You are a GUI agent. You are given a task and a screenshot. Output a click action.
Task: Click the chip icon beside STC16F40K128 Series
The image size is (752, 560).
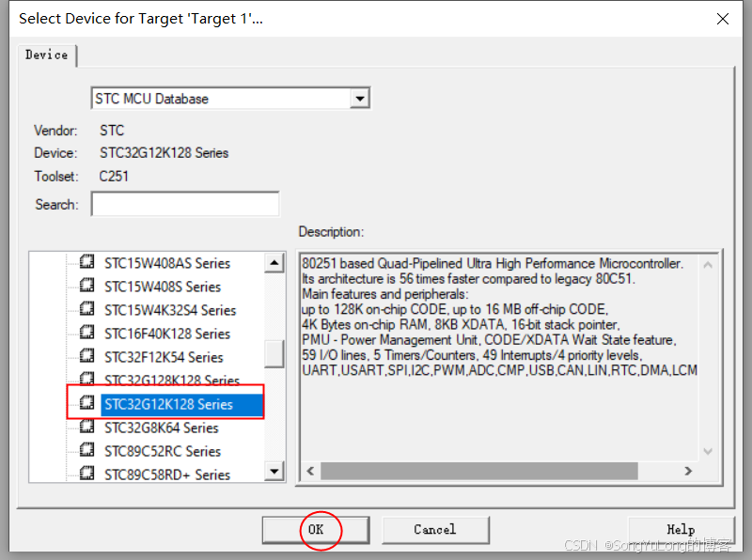86,333
